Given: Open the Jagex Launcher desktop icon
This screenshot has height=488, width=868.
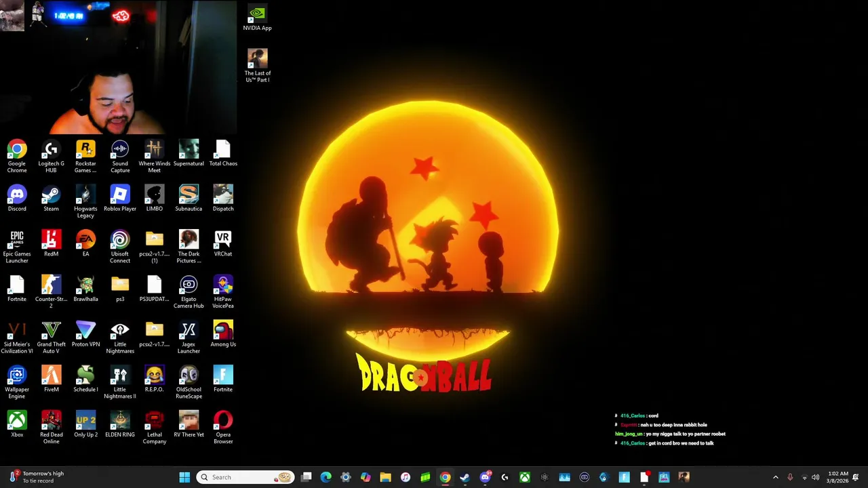Looking at the screenshot, I should (x=189, y=338).
